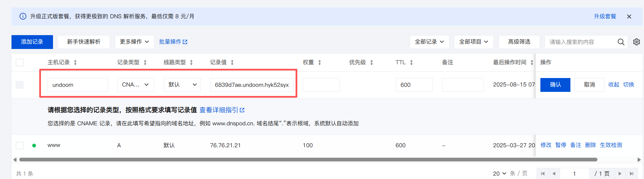
Task: Expand the 更多操作 dropdown
Action: 134,42
